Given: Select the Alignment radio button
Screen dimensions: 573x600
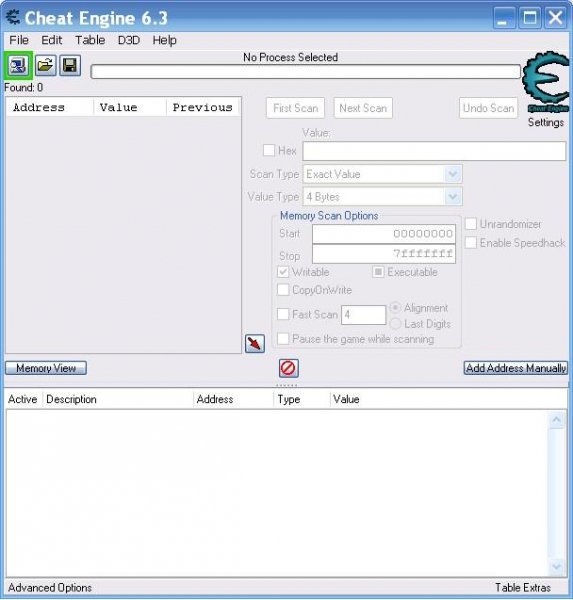Looking at the screenshot, I should 395,308.
